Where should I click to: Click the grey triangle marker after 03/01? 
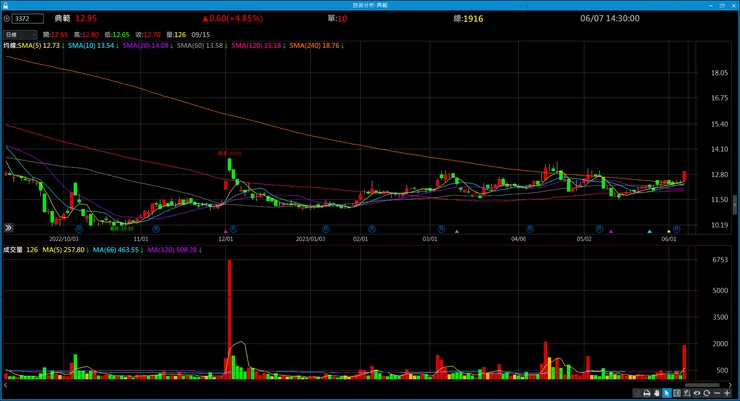coord(457,231)
